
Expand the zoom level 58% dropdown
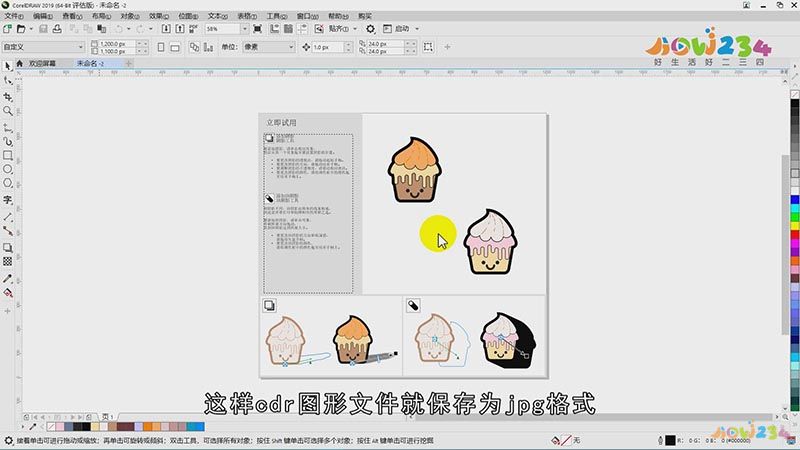tap(244, 29)
